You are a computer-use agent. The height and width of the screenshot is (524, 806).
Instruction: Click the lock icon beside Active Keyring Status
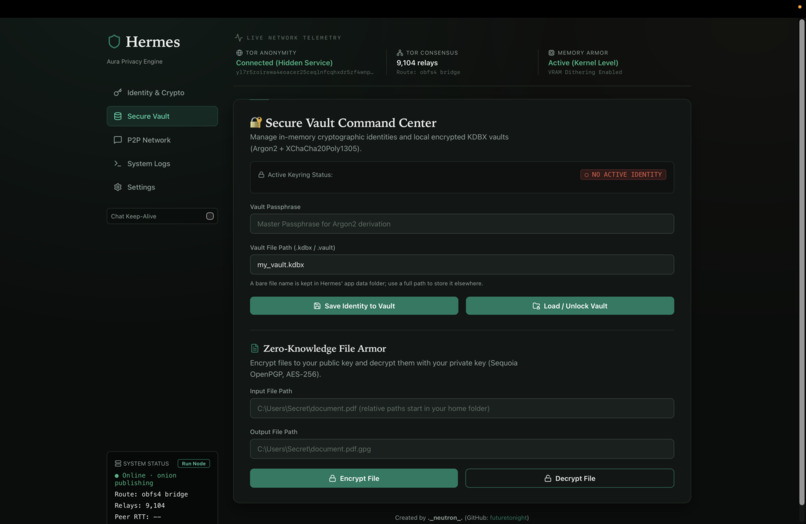[x=261, y=175]
